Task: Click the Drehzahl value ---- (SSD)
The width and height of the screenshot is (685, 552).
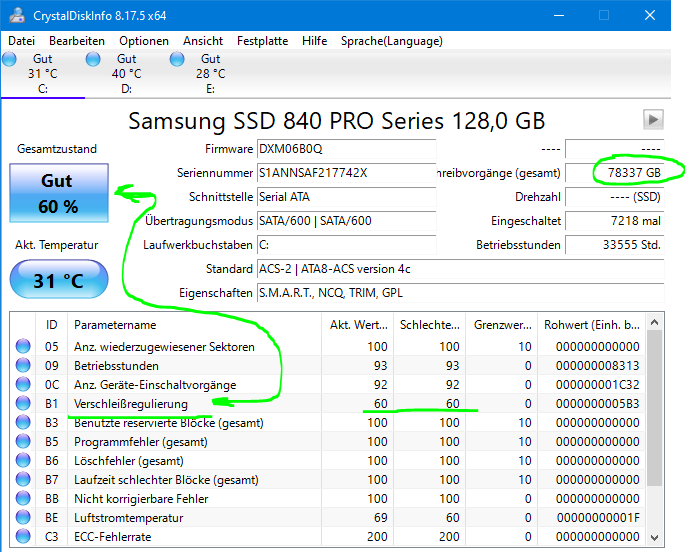Action: point(615,197)
